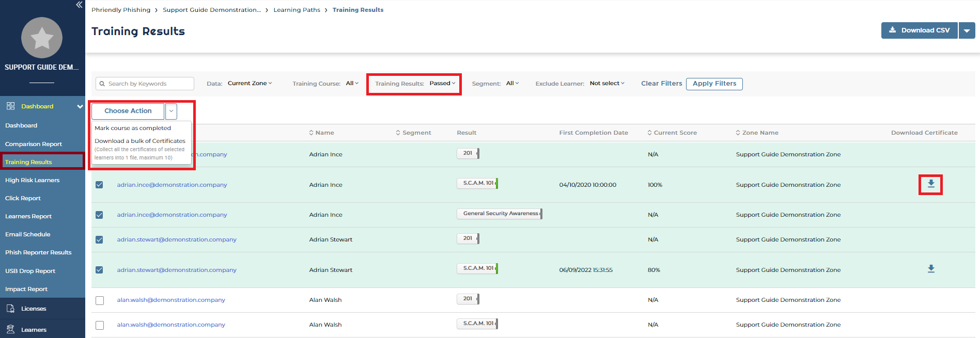This screenshot has height=338, width=980.
Task: Check the Alan Walsh 201 row checkbox
Action: click(100, 300)
